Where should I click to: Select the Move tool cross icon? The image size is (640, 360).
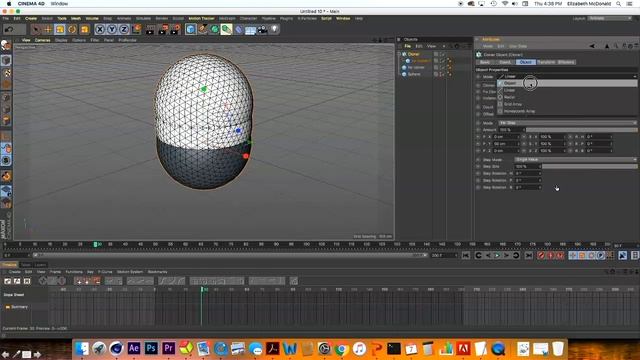click(x=48, y=29)
